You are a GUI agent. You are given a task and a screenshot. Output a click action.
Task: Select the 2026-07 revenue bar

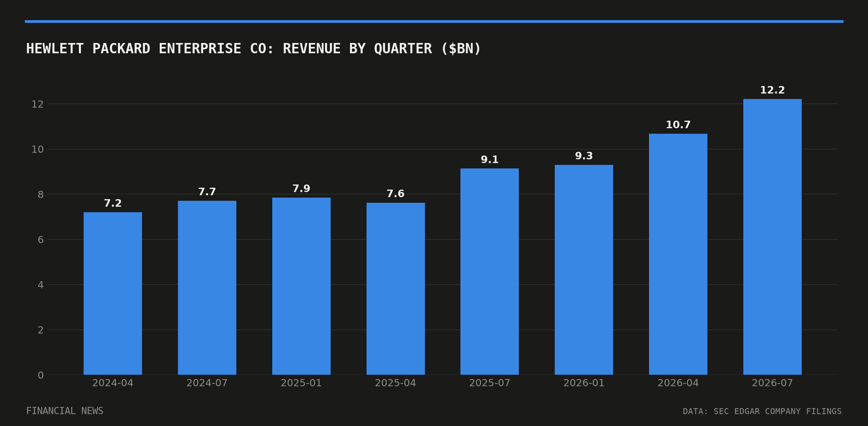coord(773,237)
